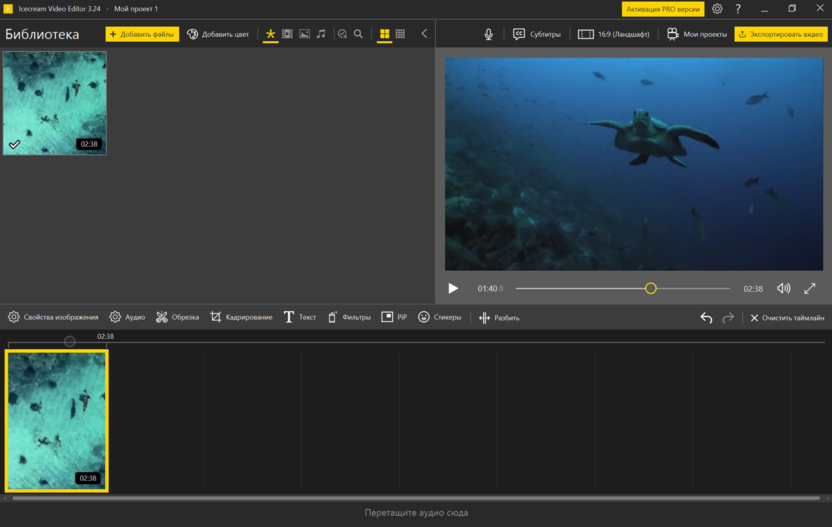Click the undo arrow icon
The height and width of the screenshot is (527, 832).
[x=706, y=317]
